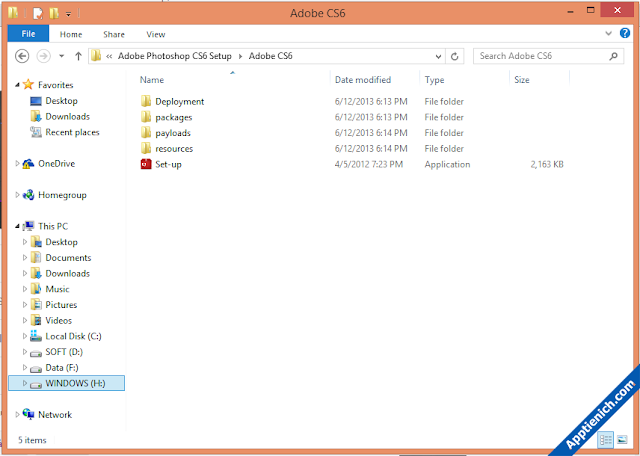Open the address bar history dropdown
640x456 pixels.
point(438,56)
